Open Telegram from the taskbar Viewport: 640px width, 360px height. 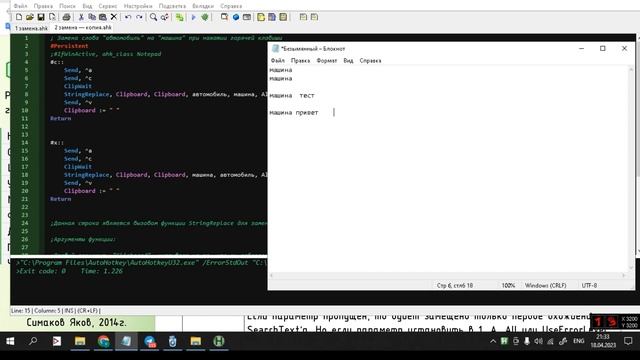click(150, 341)
